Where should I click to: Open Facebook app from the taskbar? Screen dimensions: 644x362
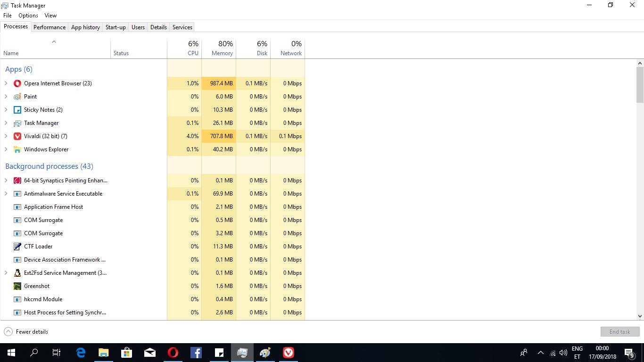pos(196,353)
